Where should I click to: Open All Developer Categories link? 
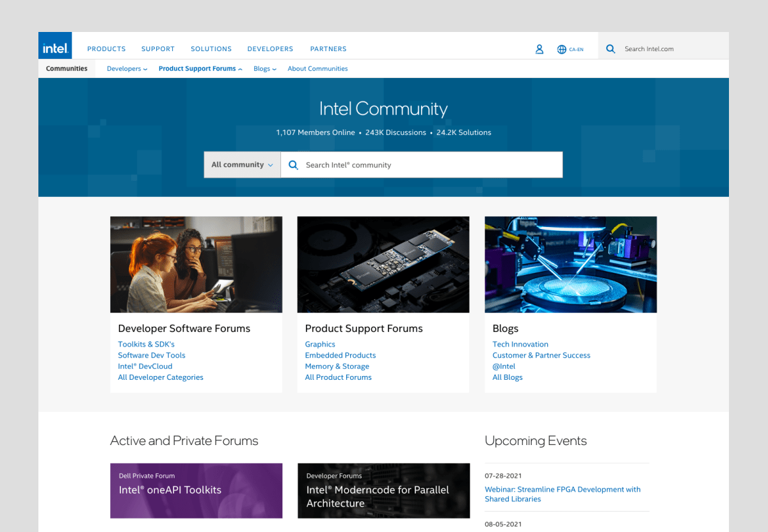(x=161, y=377)
